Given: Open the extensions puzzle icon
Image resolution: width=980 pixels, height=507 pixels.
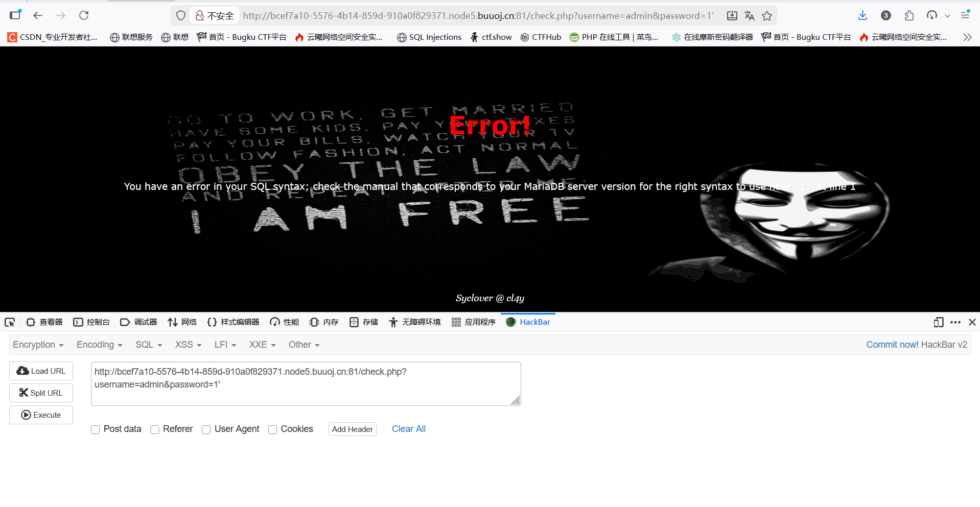Looking at the screenshot, I should [x=909, y=15].
